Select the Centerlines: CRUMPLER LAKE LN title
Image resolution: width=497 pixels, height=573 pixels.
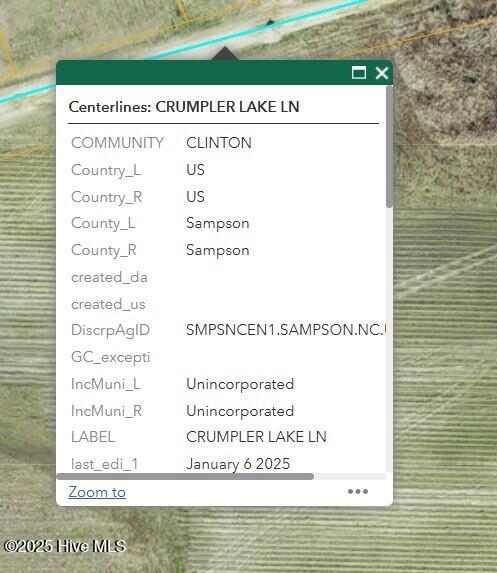[184, 107]
